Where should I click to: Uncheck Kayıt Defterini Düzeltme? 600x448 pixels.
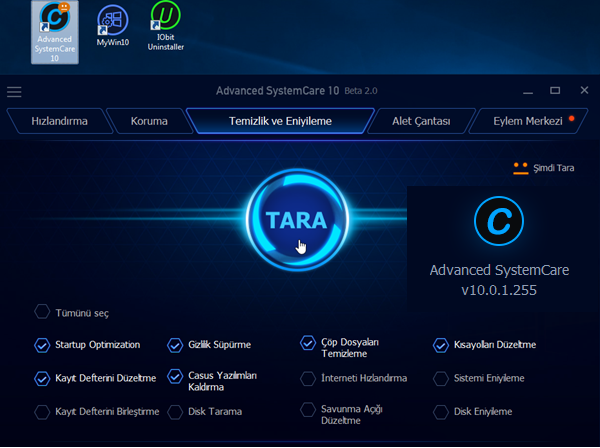coord(42,378)
